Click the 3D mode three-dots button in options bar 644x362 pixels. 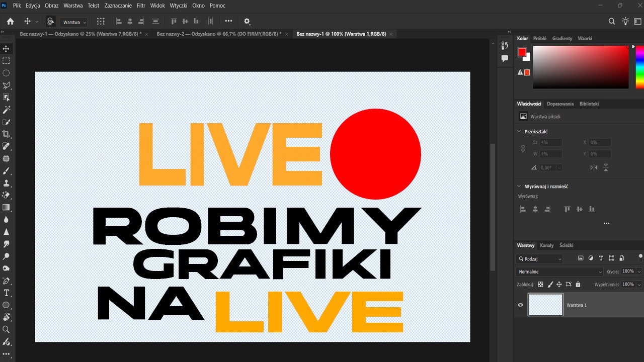point(229,21)
